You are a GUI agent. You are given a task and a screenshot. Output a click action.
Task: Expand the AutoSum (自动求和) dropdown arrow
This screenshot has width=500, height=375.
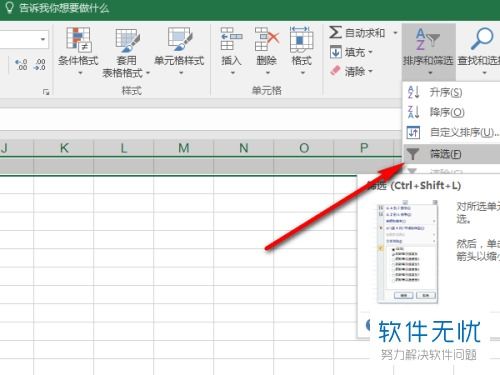pos(395,33)
